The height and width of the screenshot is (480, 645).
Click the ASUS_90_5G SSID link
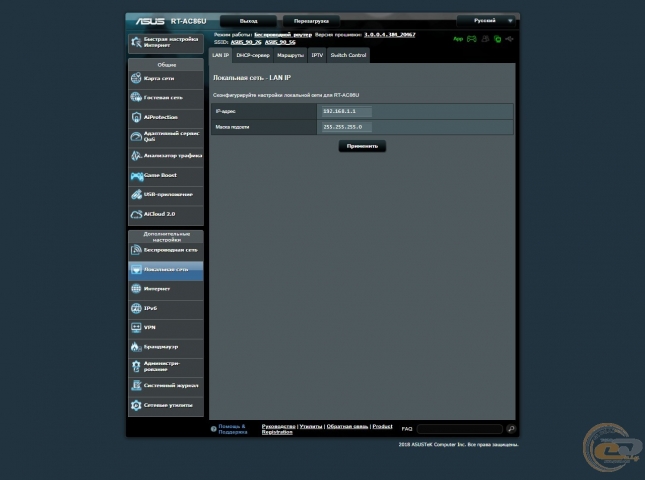coord(280,42)
